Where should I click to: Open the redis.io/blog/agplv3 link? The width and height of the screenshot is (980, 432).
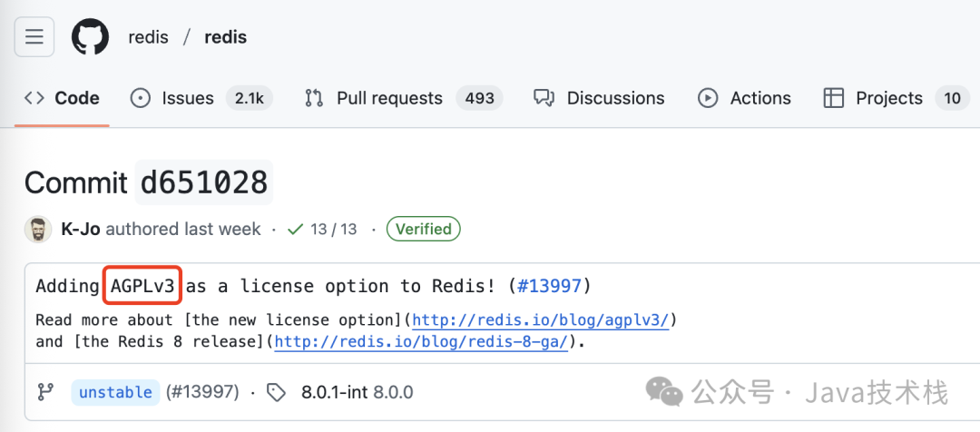(x=541, y=320)
